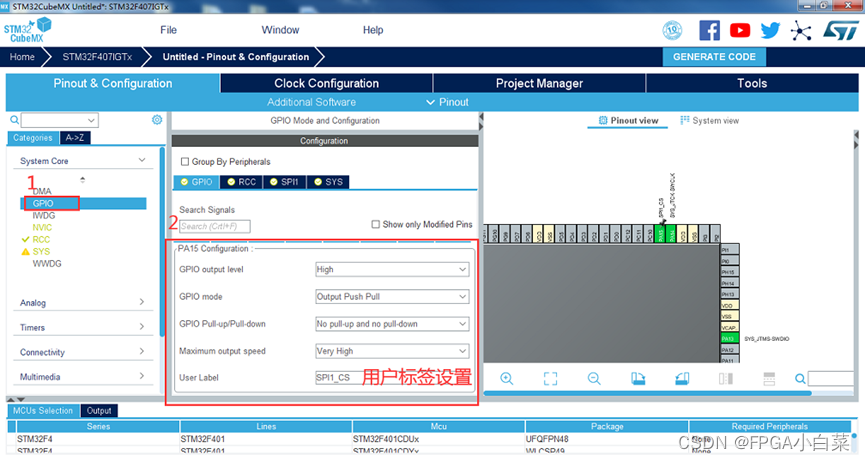865x461 pixels.
Task: Select the GPIO configuration tab
Action: pyautogui.click(x=196, y=182)
